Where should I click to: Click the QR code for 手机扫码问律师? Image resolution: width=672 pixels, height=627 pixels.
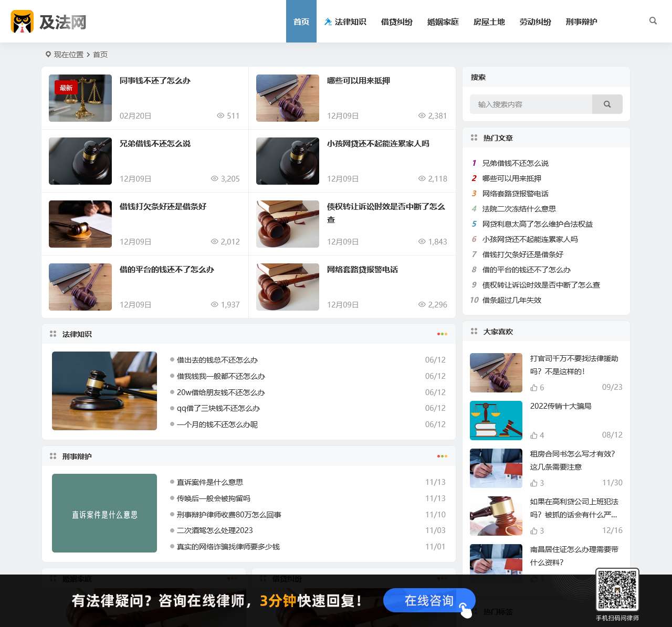617,590
